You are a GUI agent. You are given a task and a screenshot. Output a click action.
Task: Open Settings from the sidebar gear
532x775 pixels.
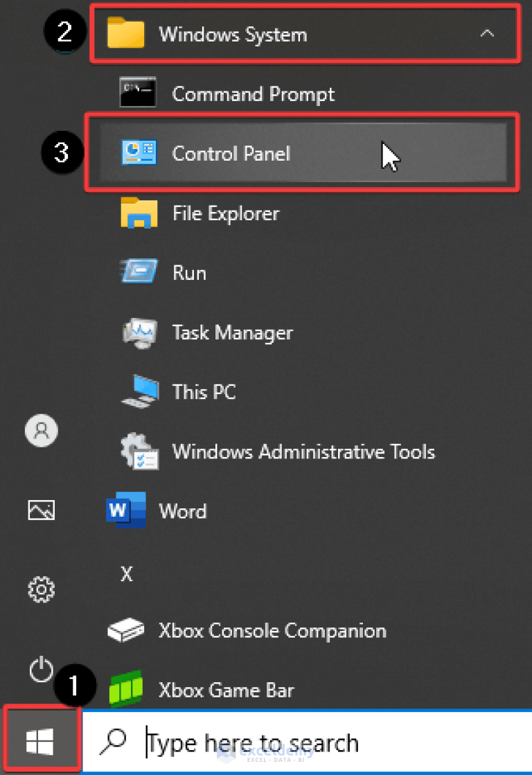[41, 590]
